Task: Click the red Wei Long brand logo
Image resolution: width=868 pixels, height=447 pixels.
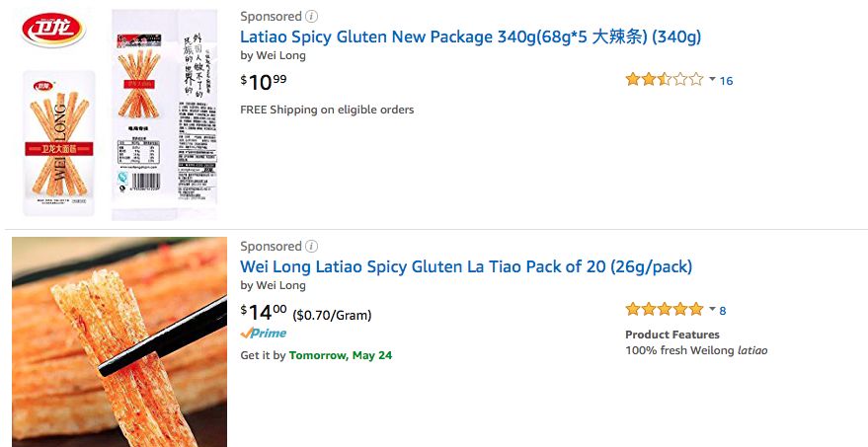Action: tap(53, 30)
